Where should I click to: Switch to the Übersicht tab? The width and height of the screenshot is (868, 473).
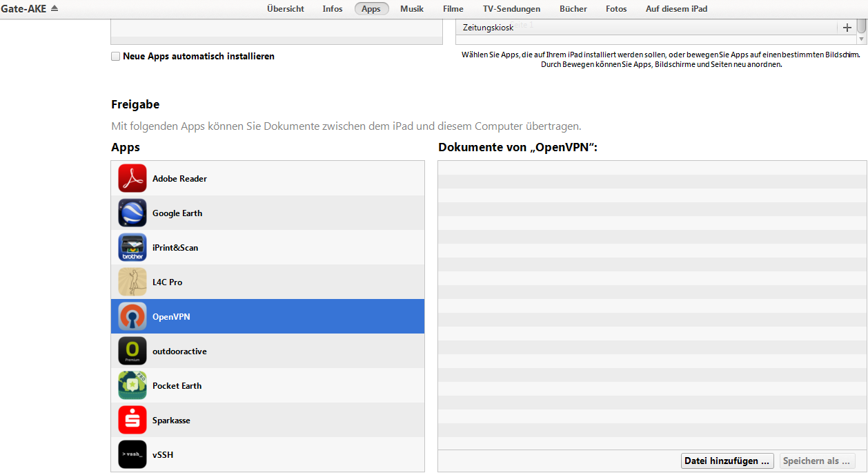[x=286, y=9]
